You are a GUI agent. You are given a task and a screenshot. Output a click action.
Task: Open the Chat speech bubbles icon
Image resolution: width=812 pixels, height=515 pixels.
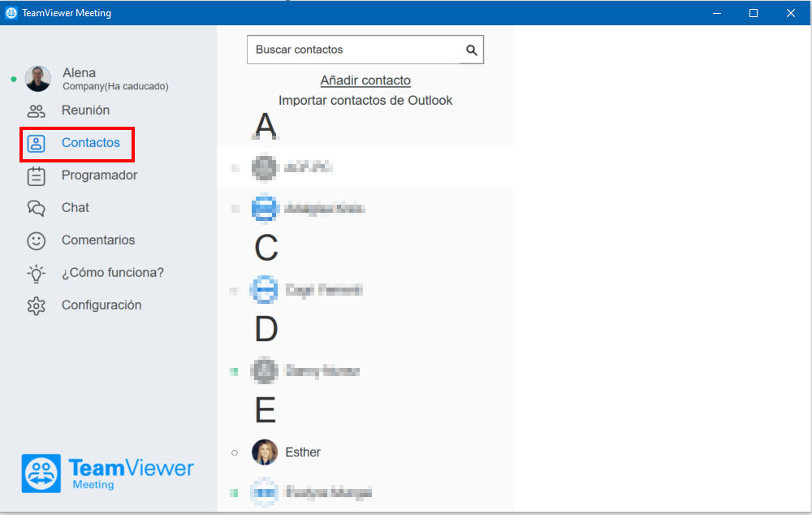coord(37,208)
